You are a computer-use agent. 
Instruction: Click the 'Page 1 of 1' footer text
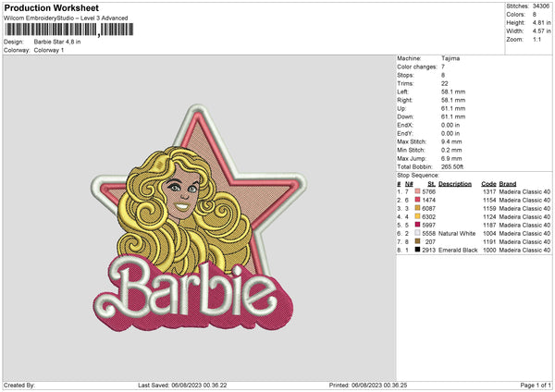pyautogui.click(x=536, y=385)
